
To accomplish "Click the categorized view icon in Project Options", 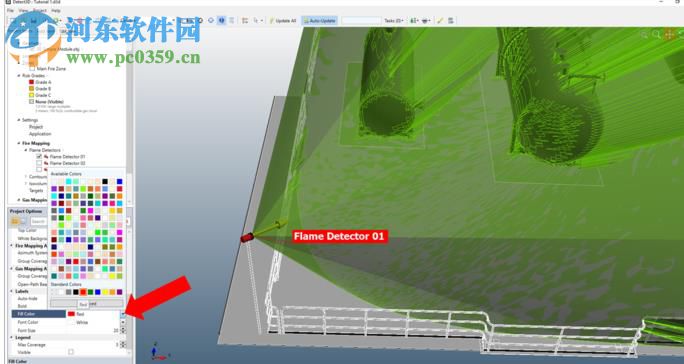I will pos(15,221).
